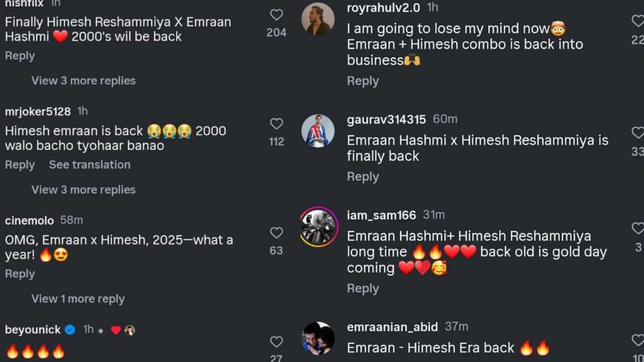Tap the heart on cinemolo's comment
The height and width of the screenshot is (362, 644).
pyautogui.click(x=276, y=233)
